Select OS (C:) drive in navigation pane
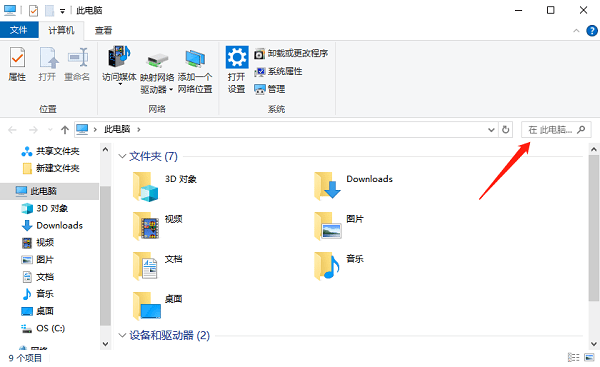Image resolution: width=600 pixels, height=367 pixels. [43, 328]
